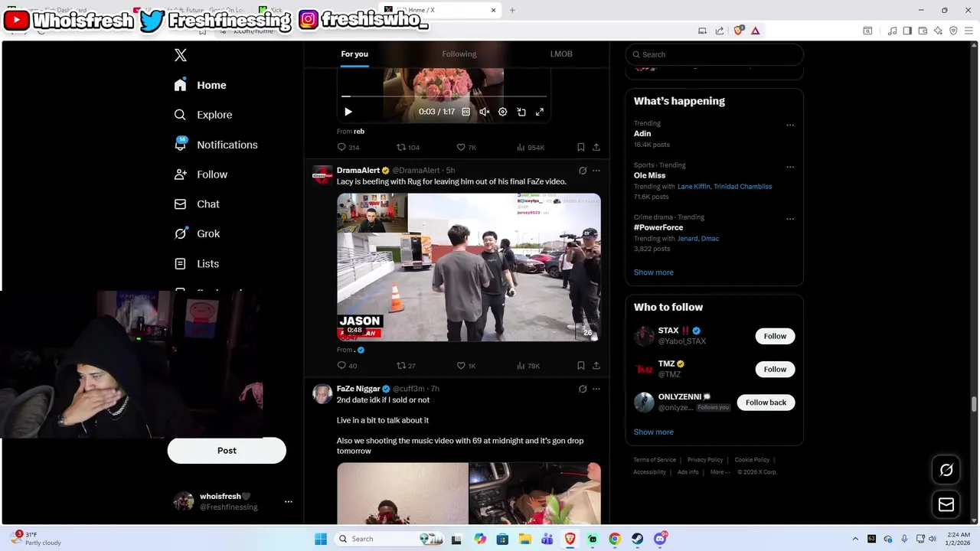Toggle captions on the video player

coord(465,112)
